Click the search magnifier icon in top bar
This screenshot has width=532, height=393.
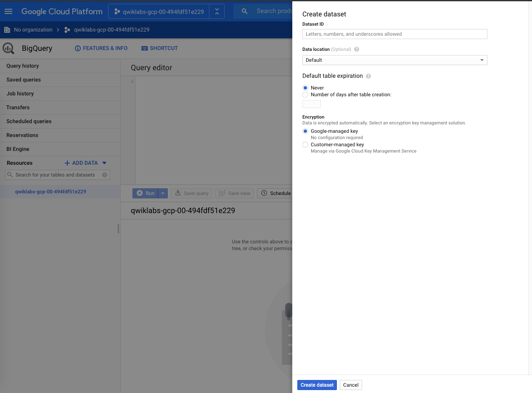245,11
